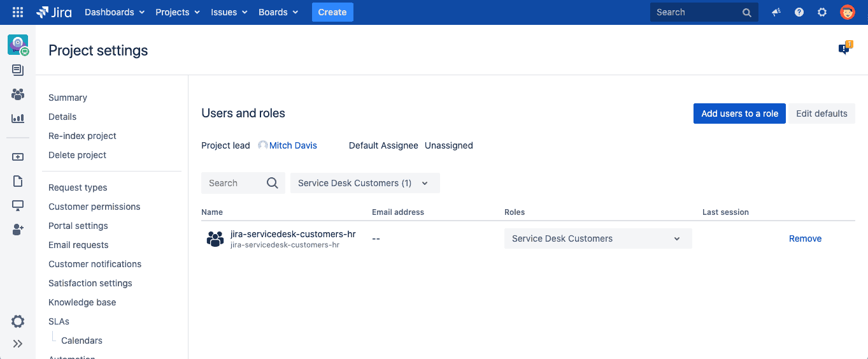Click the Jira logo

[54, 12]
